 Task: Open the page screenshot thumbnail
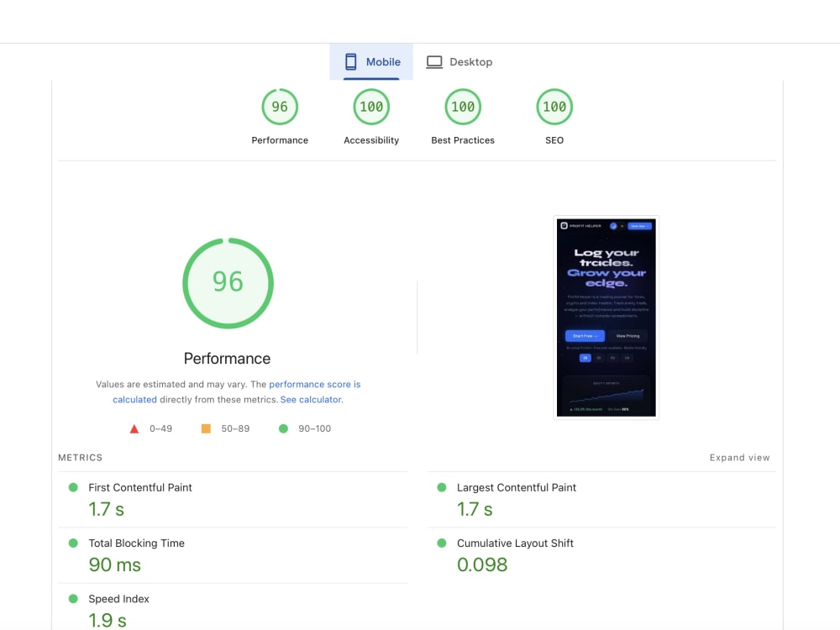coord(606,318)
